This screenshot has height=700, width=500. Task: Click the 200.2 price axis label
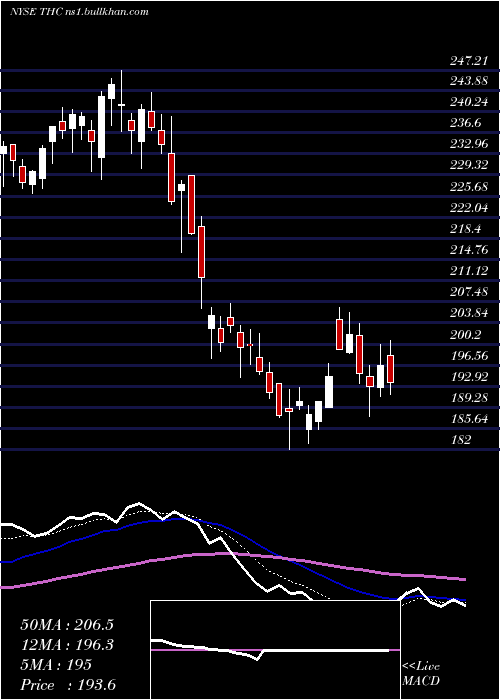[466, 334]
